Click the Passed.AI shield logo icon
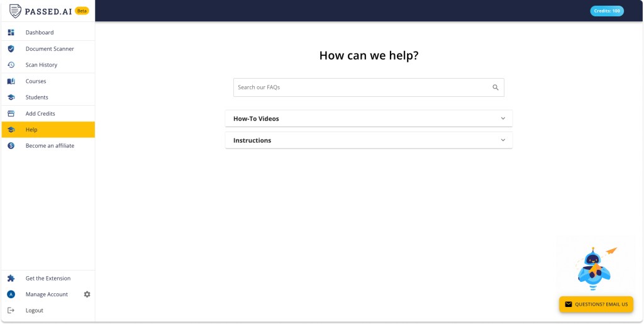This screenshot has width=644, height=324. coord(15,11)
